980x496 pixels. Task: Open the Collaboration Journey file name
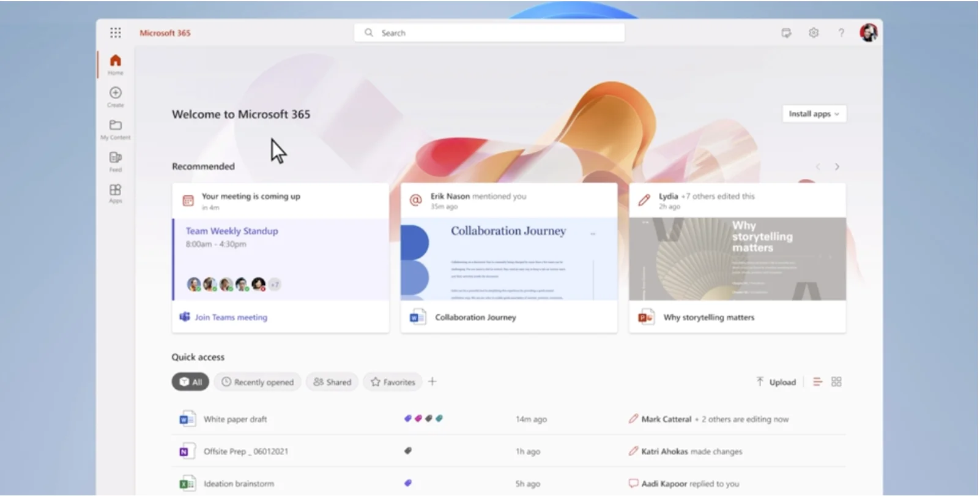coord(476,317)
